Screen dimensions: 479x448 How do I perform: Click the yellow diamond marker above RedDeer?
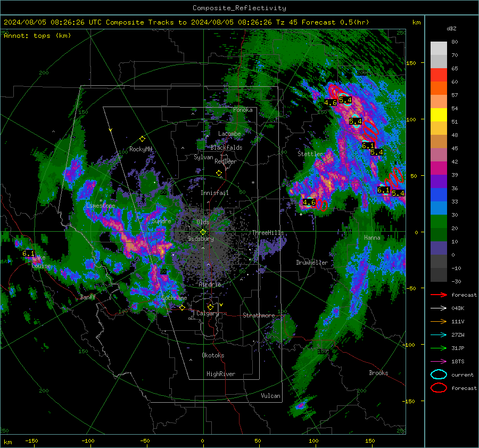(219, 173)
